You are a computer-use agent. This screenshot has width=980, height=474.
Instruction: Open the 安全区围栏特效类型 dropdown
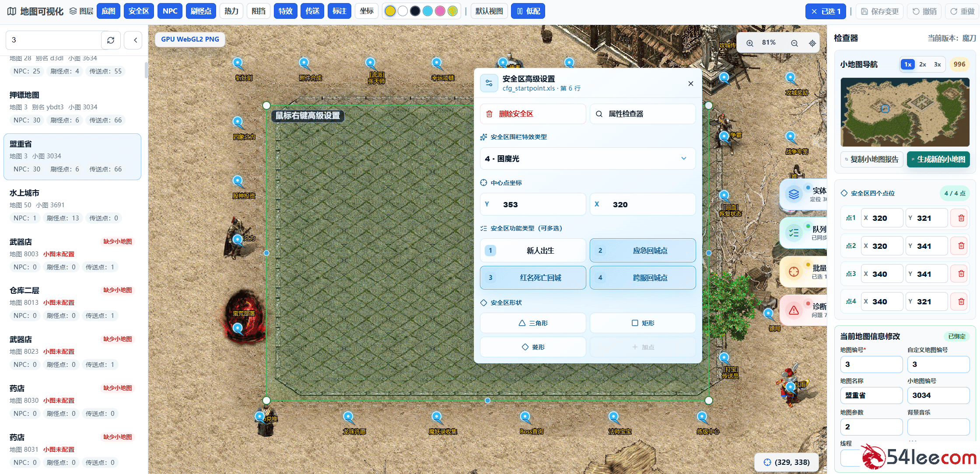click(x=588, y=159)
